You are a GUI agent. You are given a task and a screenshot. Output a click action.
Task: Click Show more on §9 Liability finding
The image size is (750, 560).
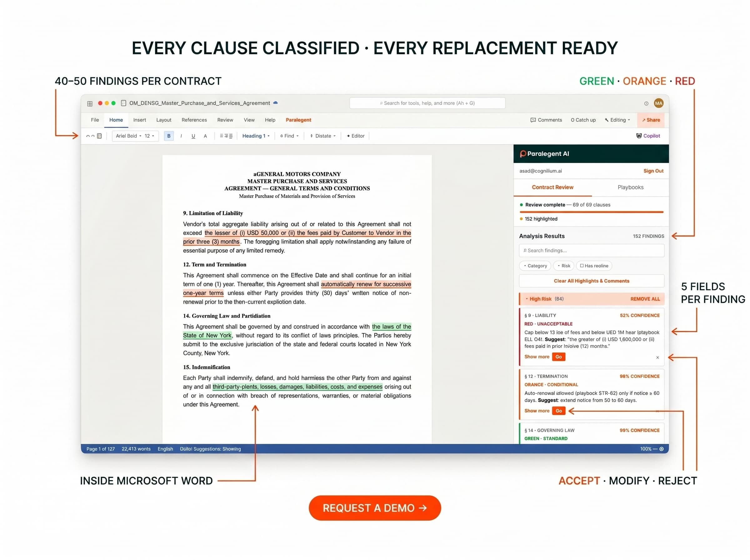pos(537,357)
